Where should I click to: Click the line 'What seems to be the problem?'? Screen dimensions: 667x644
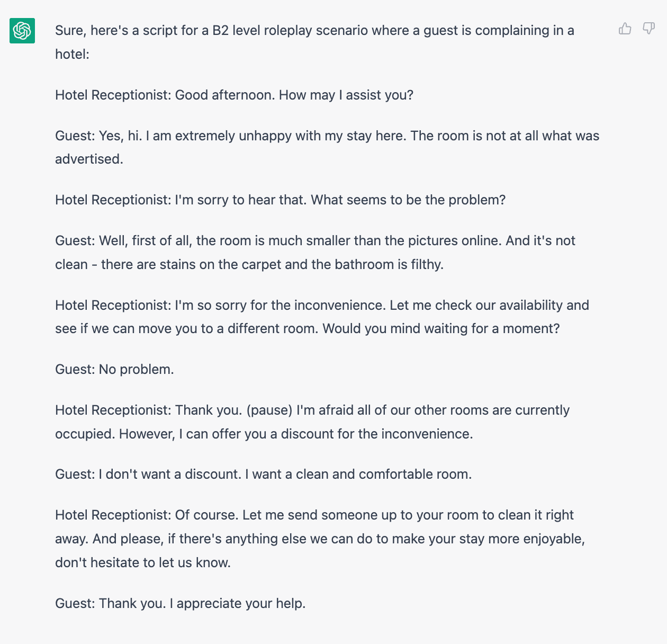coord(408,200)
